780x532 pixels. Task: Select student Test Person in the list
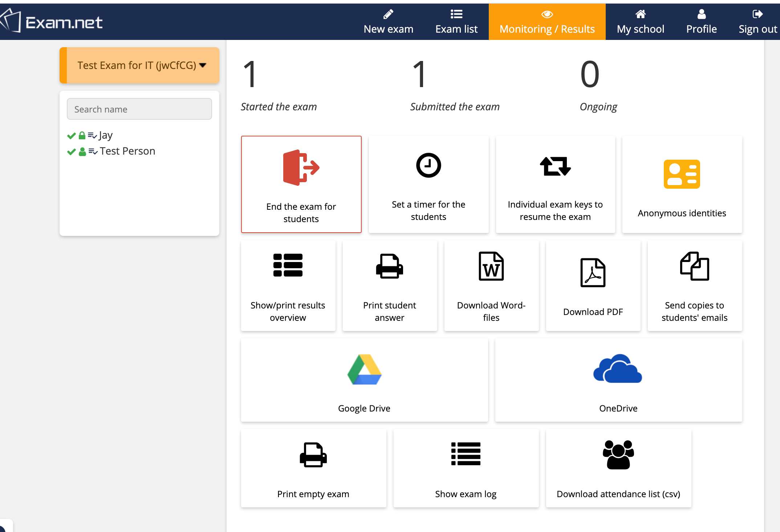(x=127, y=151)
